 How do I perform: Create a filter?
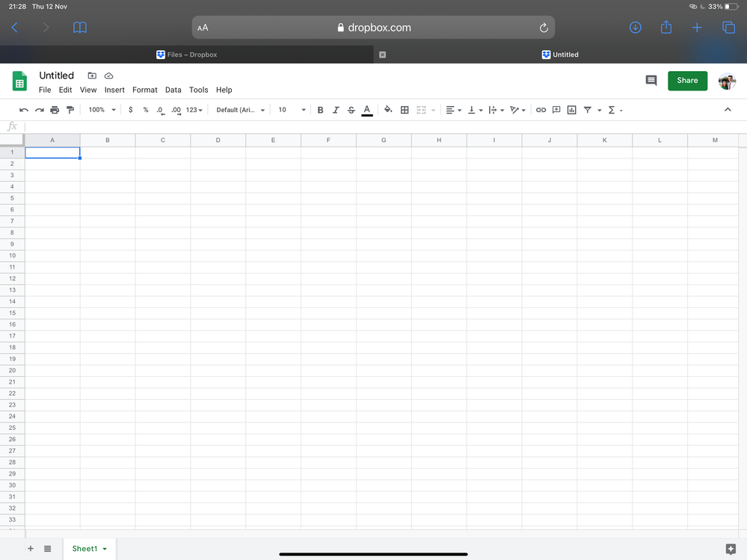pos(588,110)
